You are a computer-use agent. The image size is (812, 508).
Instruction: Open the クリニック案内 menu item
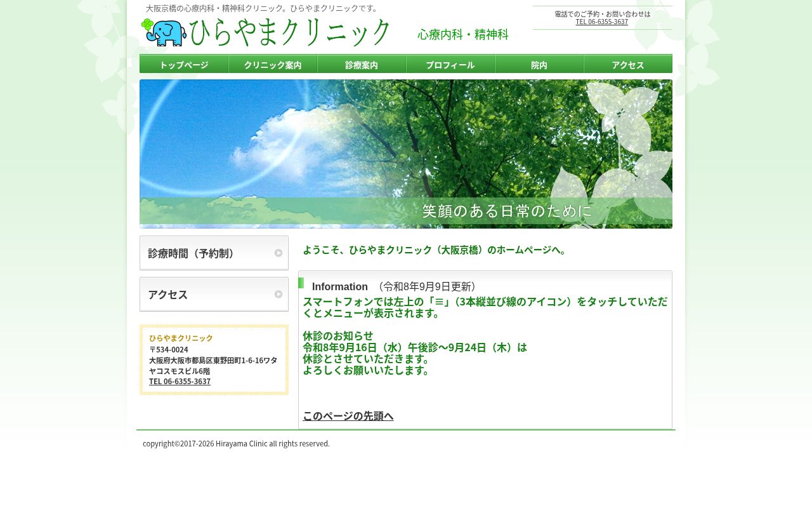click(273, 64)
